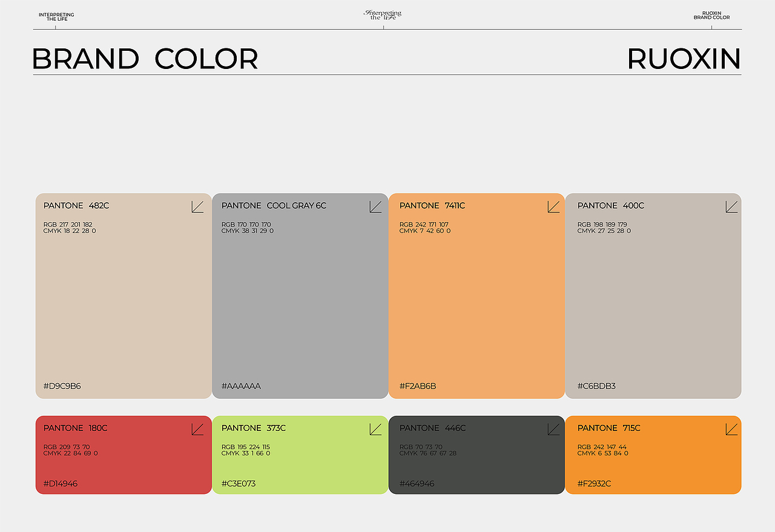
Task: Click the arrow icon on Pantone 482C card
Action: (x=197, y=207)
